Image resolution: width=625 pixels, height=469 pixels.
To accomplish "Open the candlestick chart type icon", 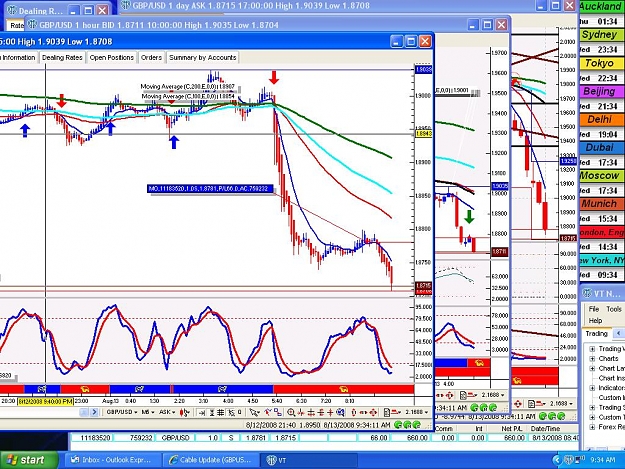I will (185, 412).
